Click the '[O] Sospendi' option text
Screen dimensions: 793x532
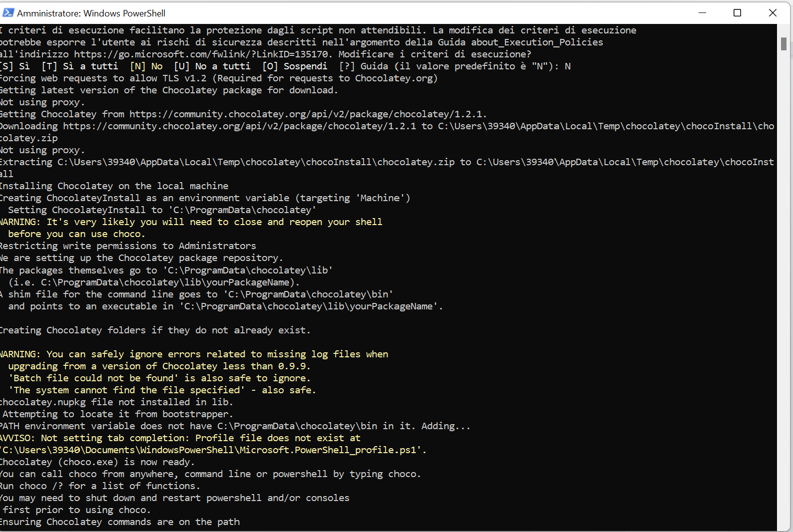[x=295, y=66]
